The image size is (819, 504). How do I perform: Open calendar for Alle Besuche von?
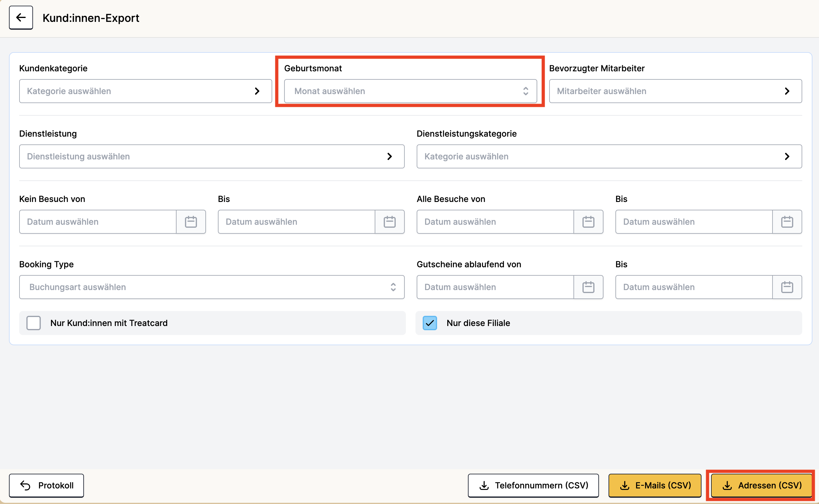click(x=588, y=222)
